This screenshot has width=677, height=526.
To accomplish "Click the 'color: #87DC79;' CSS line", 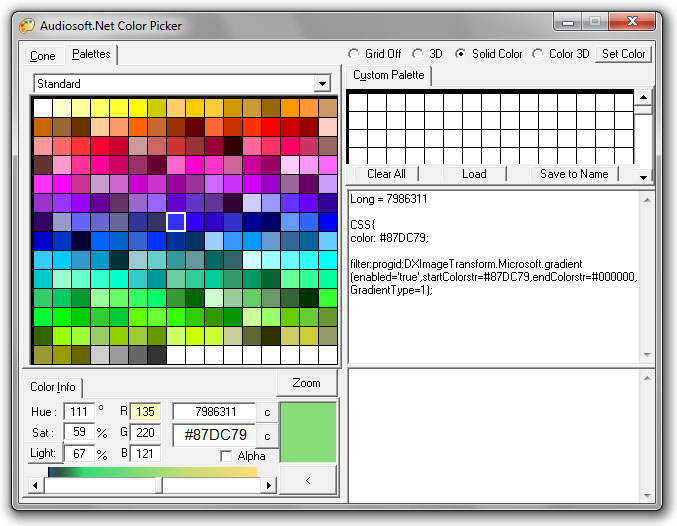I will [x=389, y=238].
